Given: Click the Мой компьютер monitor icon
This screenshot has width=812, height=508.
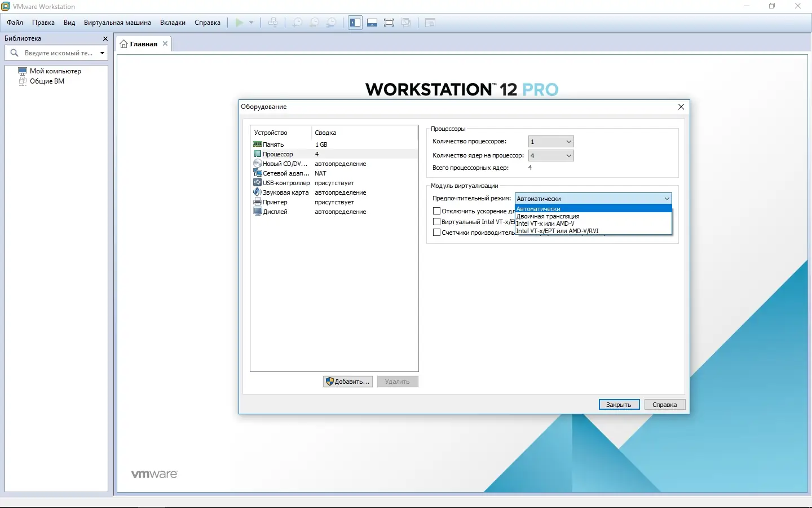Looking at the screenshot, I should pos(23,71).
